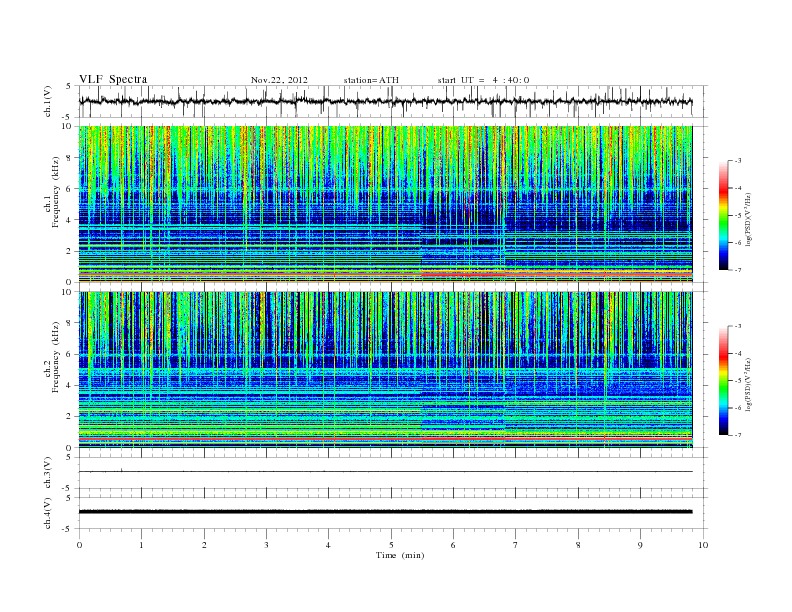Click the ch.2 colorbar "log(PSD)(V²/Hz)" label
792x612 pixels.
748,384
